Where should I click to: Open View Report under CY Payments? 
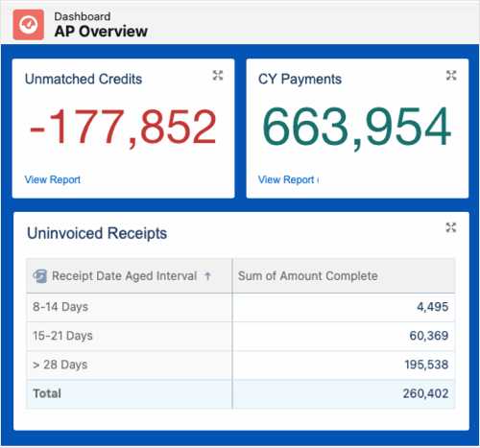286,179
